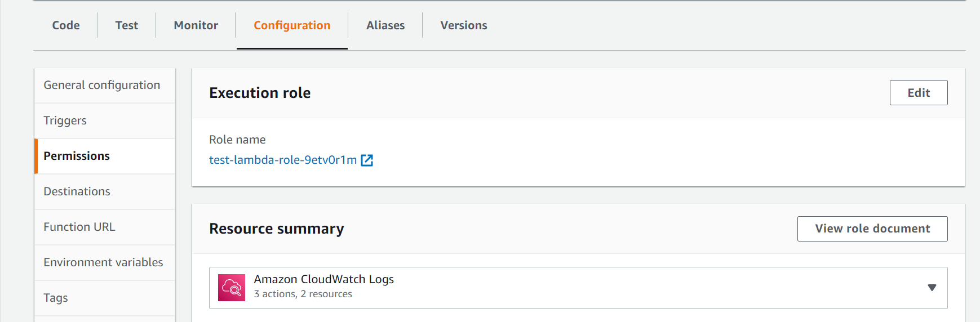Show Environment variables settings
This screenshot has width=980, height=322.
[103, 262]
